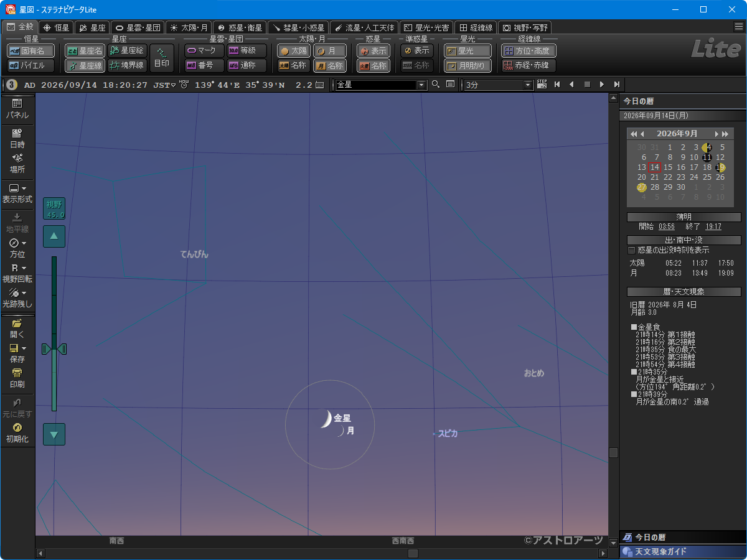Open the 金星 object search combo box
This screenshot has height=560, width=747.
(381, 85)
